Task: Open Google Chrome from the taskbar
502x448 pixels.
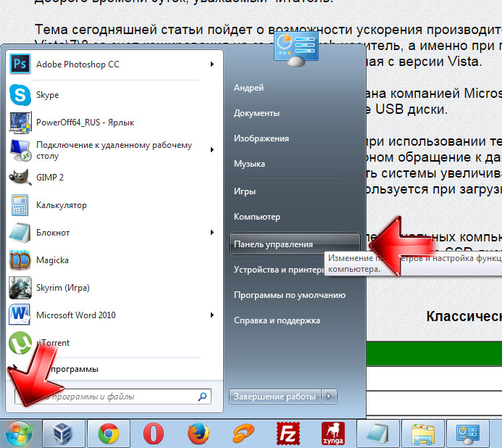Action: click(x=109, y=434)
